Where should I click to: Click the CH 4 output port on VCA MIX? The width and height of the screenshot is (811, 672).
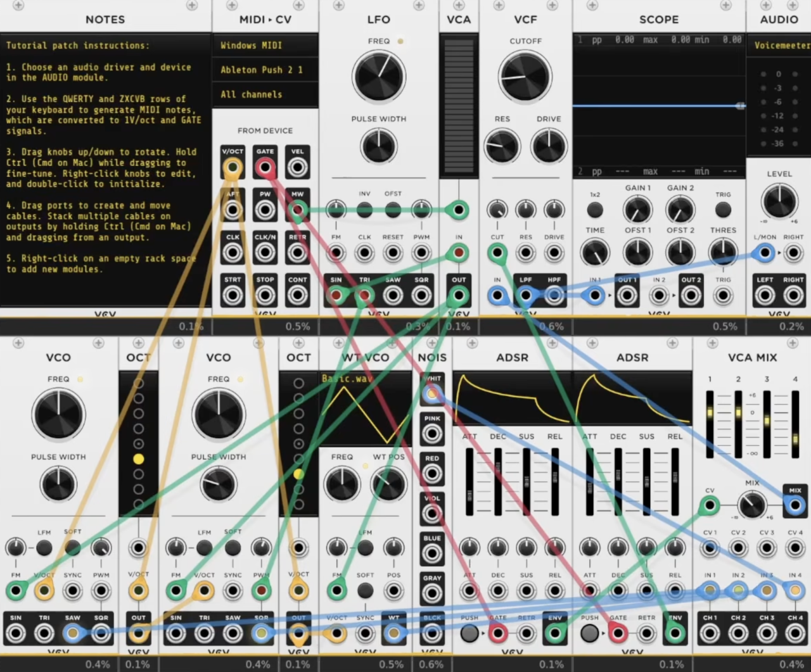[x=795, y=633]
